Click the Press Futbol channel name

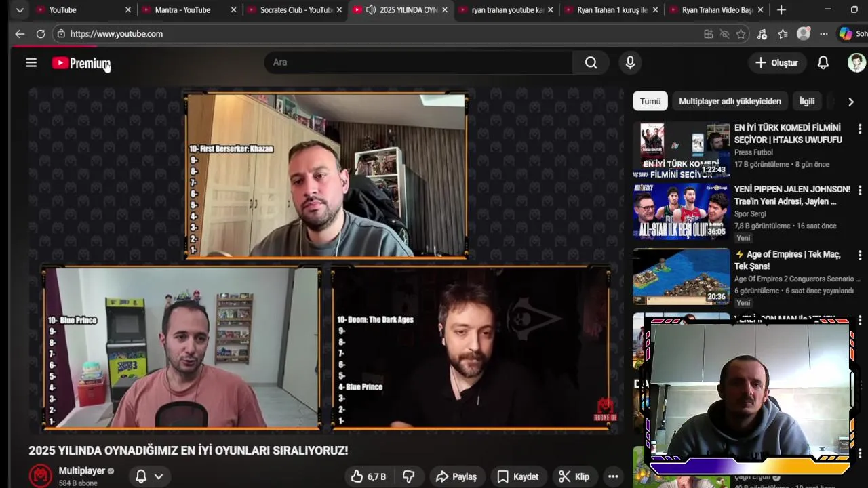click(x=753, y=152)
